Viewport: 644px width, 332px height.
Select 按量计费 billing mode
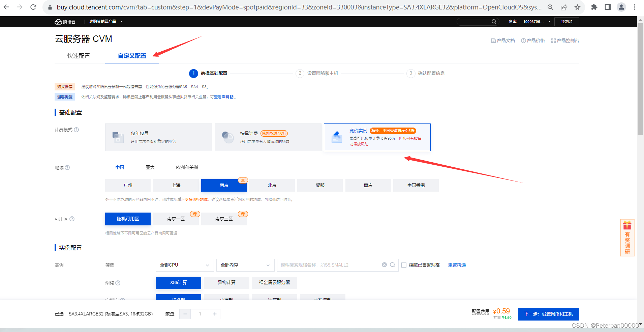(x=268, y=137)
